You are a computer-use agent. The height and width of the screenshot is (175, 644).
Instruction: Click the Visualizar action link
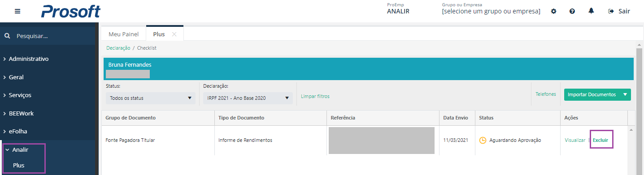(575, 140)
